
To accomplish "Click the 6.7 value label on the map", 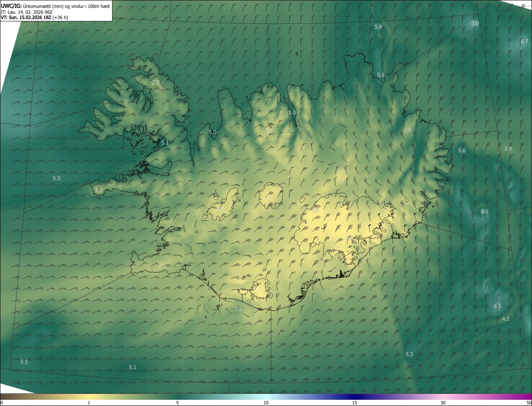I will click(x=524, y=41).
